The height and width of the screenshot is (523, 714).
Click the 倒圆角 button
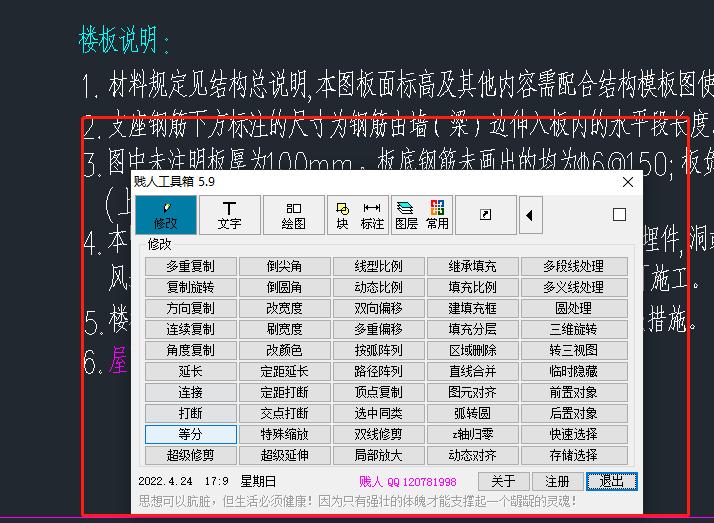pyautogui.click(x=285, y=287)
